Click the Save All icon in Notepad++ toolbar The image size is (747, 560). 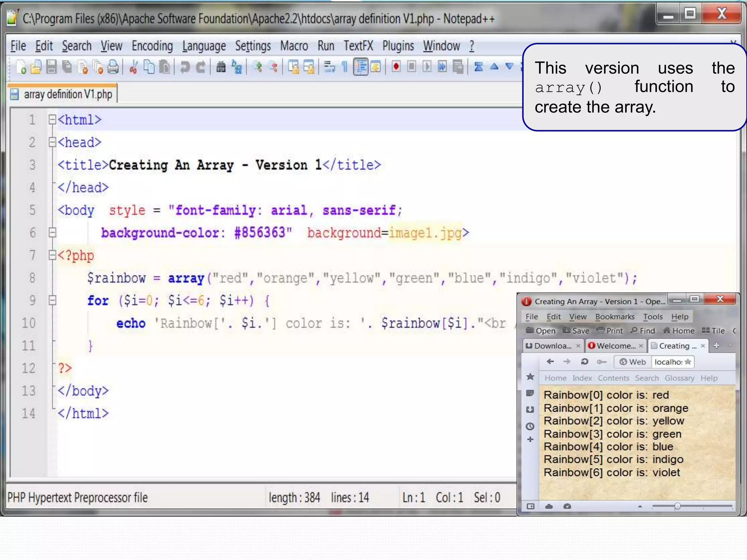(x=67, y=67)
